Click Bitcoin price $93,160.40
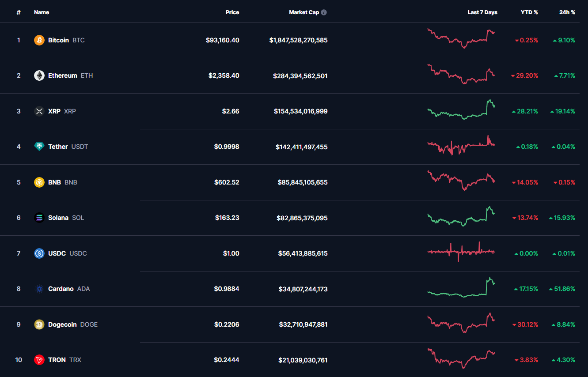The height and width of the screenshot is (377, 588). pyautogui.click(x=223, y=40)
